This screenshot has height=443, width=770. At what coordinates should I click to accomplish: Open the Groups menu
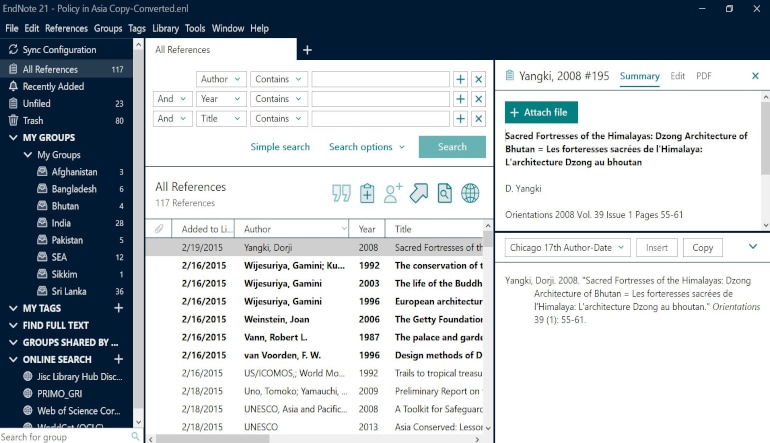tap(108, 28)
